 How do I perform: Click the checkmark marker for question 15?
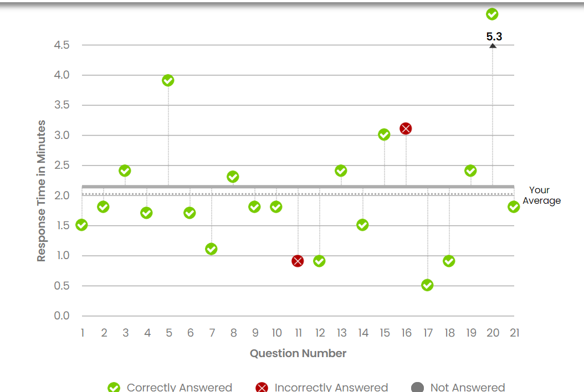(384, 135)
